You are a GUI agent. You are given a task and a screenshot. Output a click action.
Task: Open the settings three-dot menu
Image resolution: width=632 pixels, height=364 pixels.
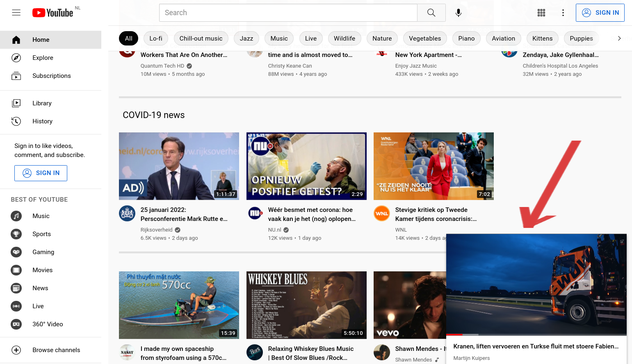coord(563,13)
